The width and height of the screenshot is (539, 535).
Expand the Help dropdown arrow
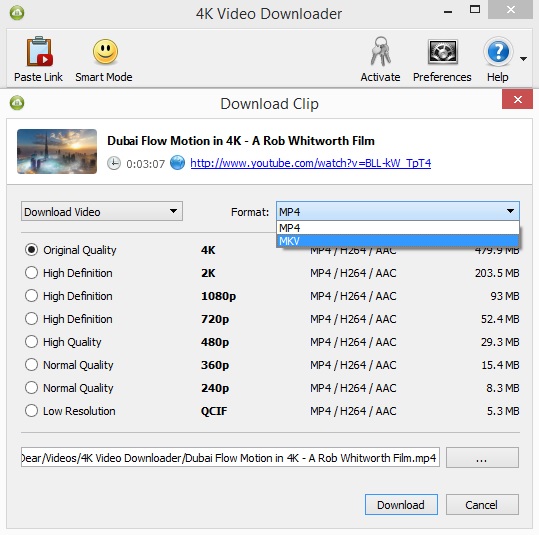[x=523, y=59]
